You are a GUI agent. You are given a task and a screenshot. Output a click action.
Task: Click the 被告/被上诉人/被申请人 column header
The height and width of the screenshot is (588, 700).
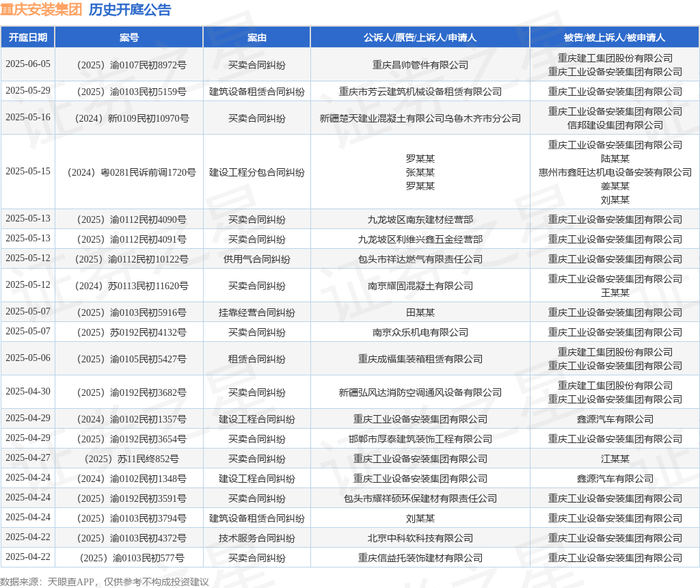[615, 38]
